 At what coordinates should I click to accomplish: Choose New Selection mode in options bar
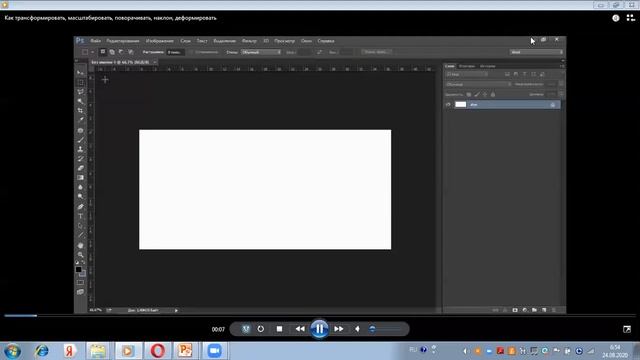point(103,52)
